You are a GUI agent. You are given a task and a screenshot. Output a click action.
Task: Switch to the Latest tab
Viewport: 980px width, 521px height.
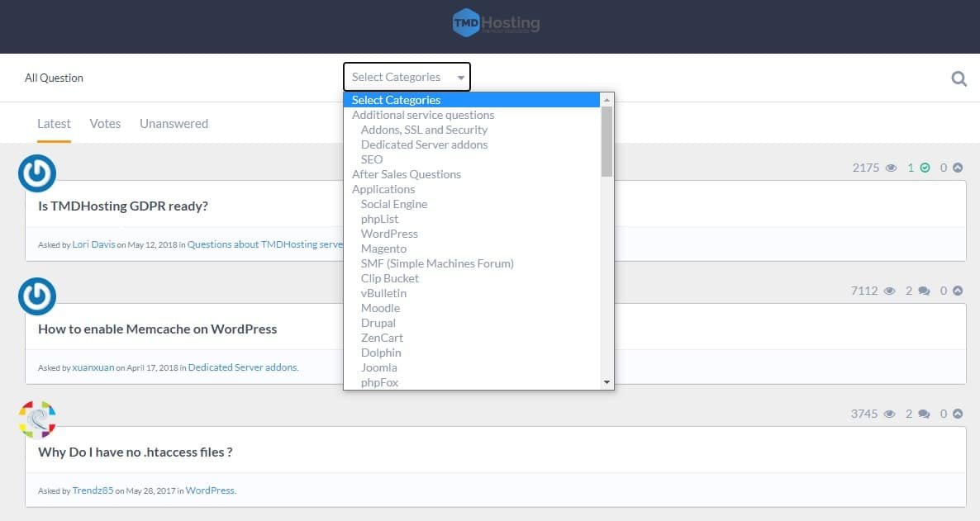click(x=54, y=124)
